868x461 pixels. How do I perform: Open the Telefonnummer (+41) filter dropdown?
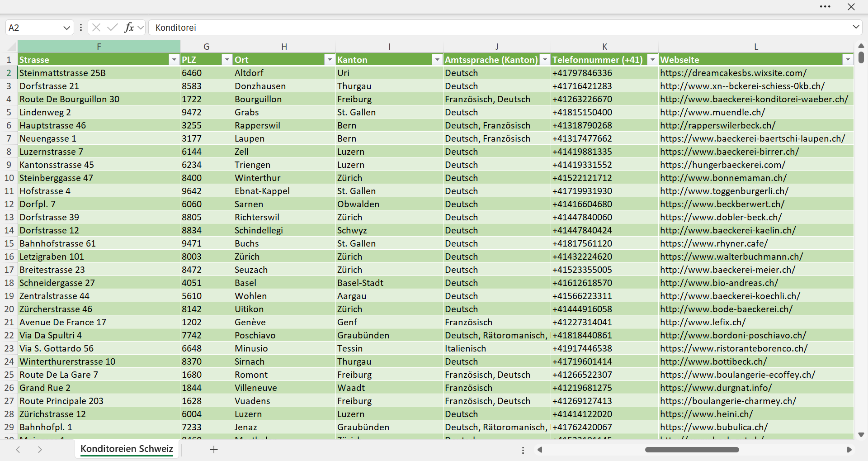[x=652, y=60]
